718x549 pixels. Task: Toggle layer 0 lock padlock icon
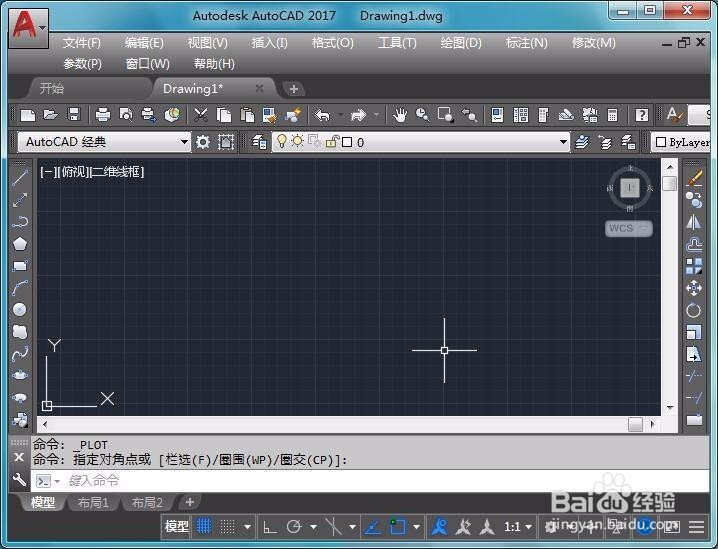click(332, 141)
